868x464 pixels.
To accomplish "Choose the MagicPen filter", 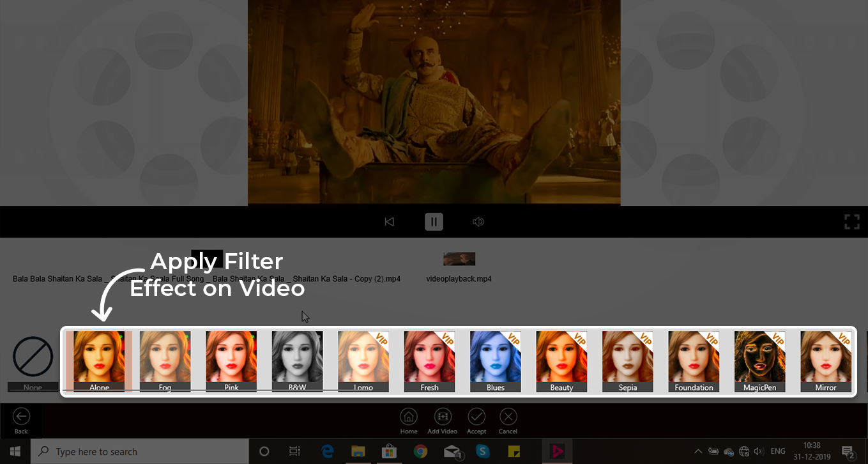I will 760,361.
